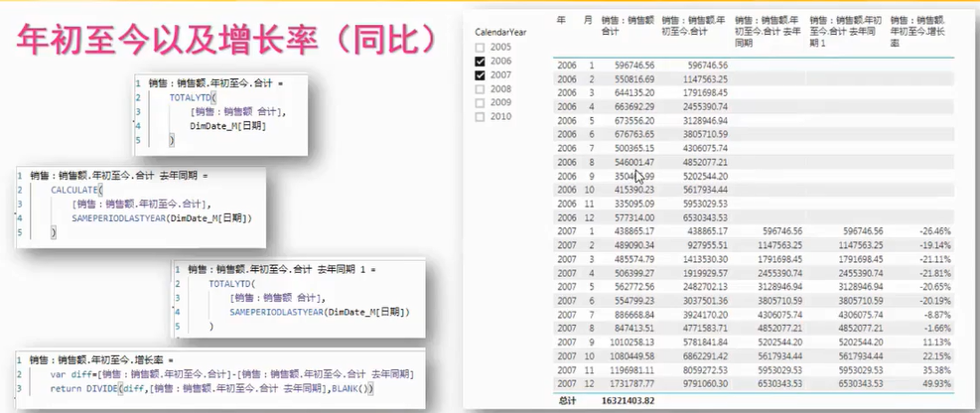Click the 销售：销售额 合计 column header

click(629, 26)
